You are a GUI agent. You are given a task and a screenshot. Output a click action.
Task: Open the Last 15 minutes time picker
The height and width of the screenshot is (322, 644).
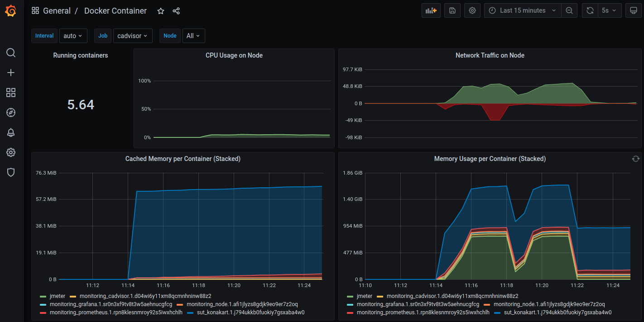[523, 10]
